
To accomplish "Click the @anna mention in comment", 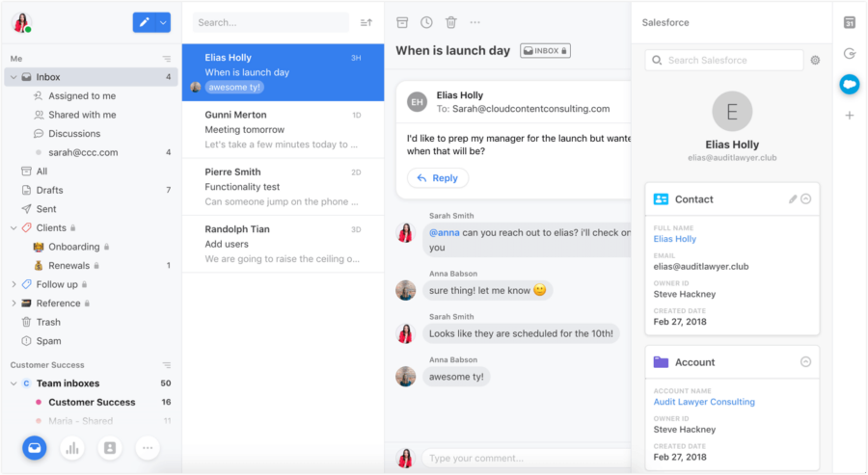I will pyautogui.click(x=444, y=233).
